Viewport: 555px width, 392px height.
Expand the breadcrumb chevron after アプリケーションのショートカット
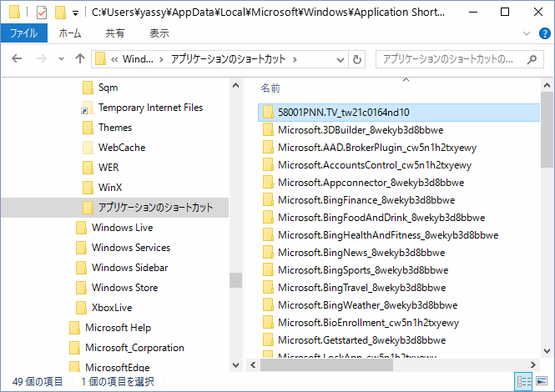coord(295,59)
